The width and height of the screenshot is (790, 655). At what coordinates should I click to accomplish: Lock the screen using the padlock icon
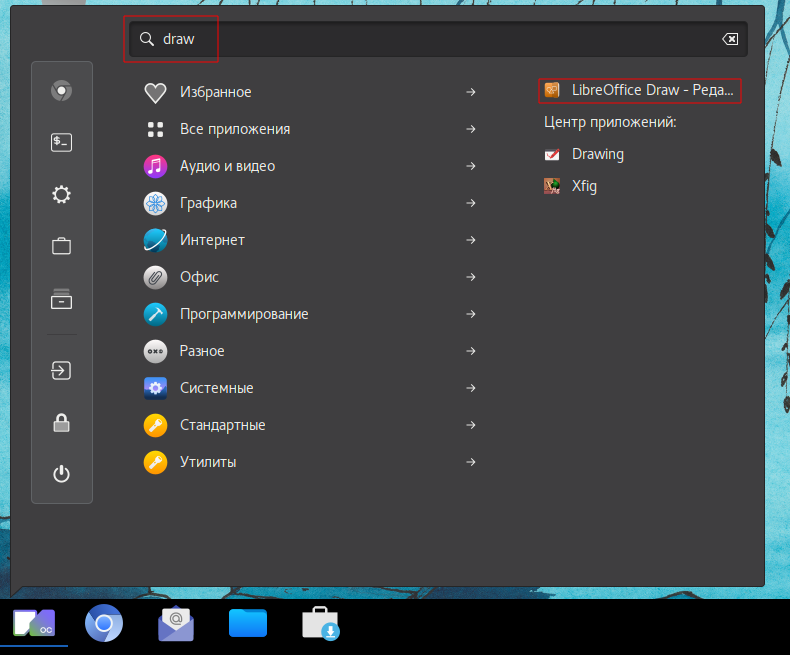click(x=61, y=422)
